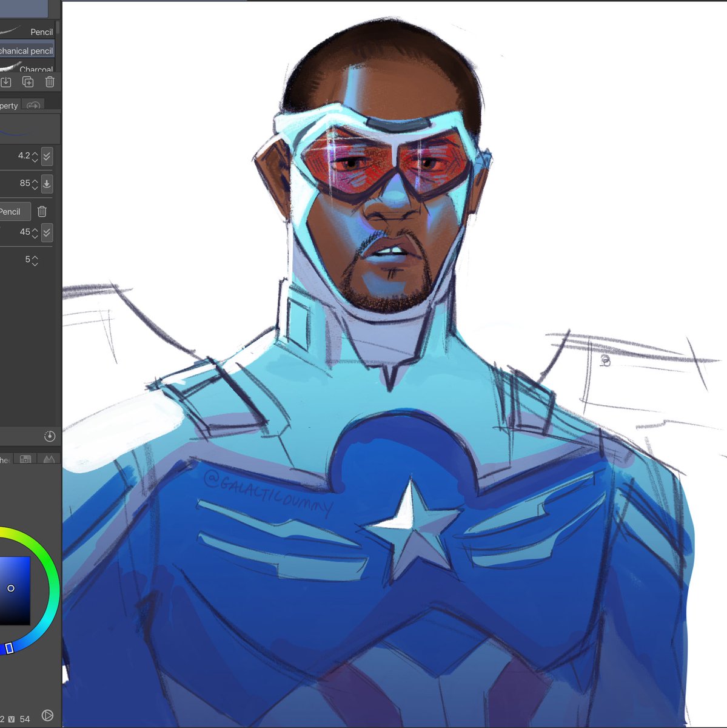Open the register to preset dropdown
727x728 pixels.
[14, 211]
